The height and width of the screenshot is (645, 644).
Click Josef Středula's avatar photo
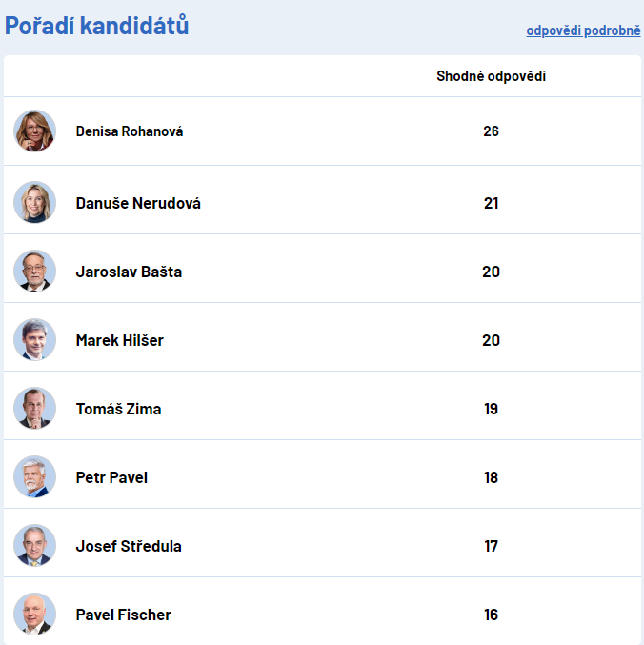pyautogui.click(x=34, y=546)
